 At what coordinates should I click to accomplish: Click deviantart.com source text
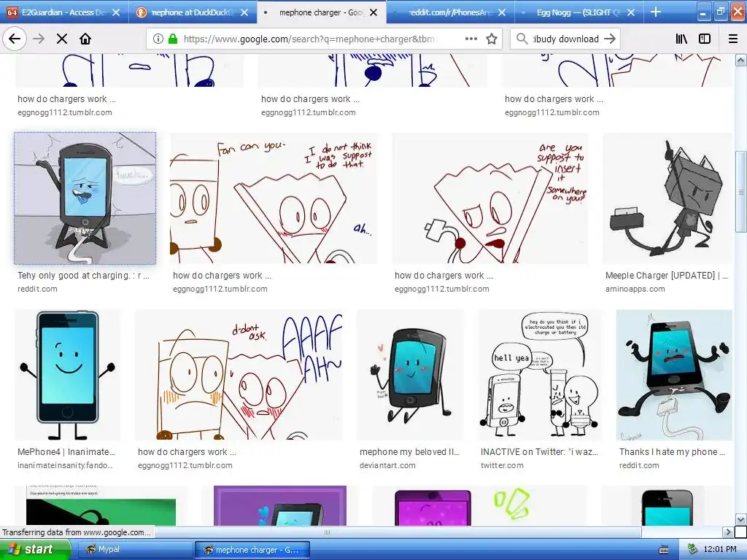pyautogui.click(x=387, y=466)
